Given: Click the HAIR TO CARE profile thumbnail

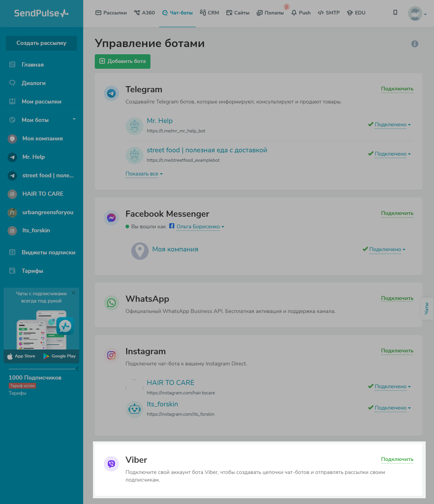Looking at the screenshot, I should [x=135, y=388].
